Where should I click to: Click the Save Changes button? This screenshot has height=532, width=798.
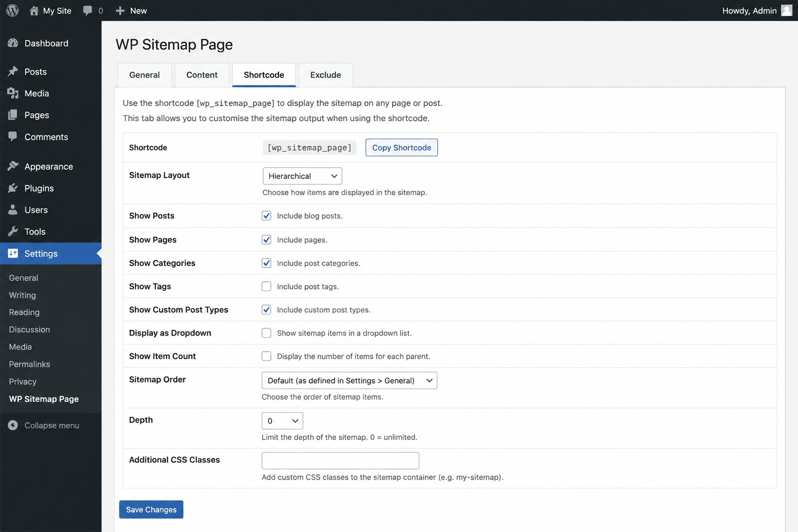[x=151, y=510]
